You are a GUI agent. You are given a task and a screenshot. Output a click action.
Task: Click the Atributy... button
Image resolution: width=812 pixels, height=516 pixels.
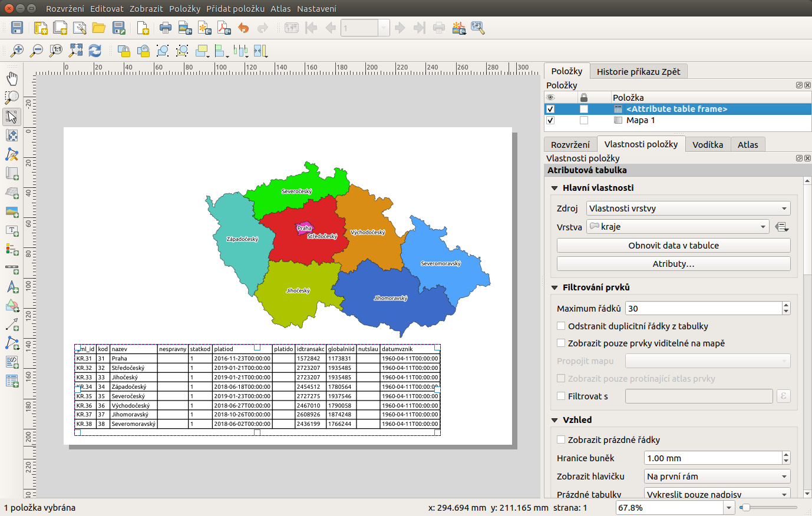pyautogui.click(x=674, y=264)
